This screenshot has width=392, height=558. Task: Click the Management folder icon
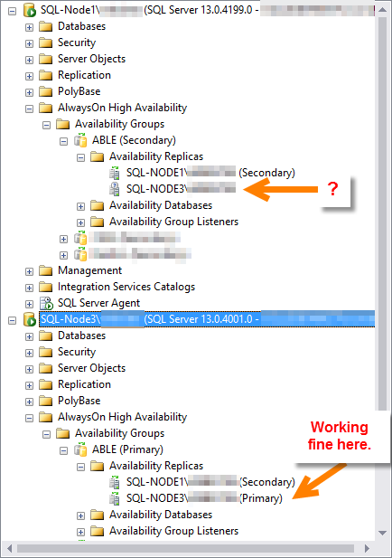click(x=45, y=270)
